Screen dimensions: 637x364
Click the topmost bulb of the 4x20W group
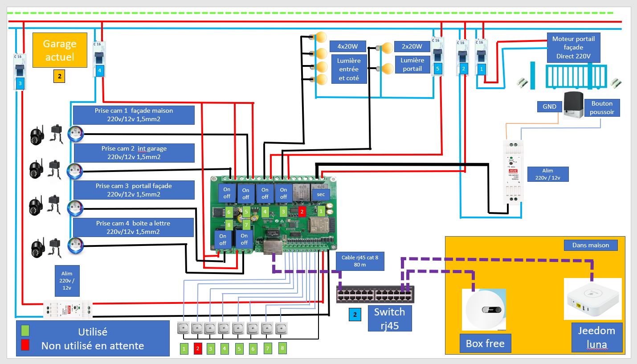[x=318, y=37]
